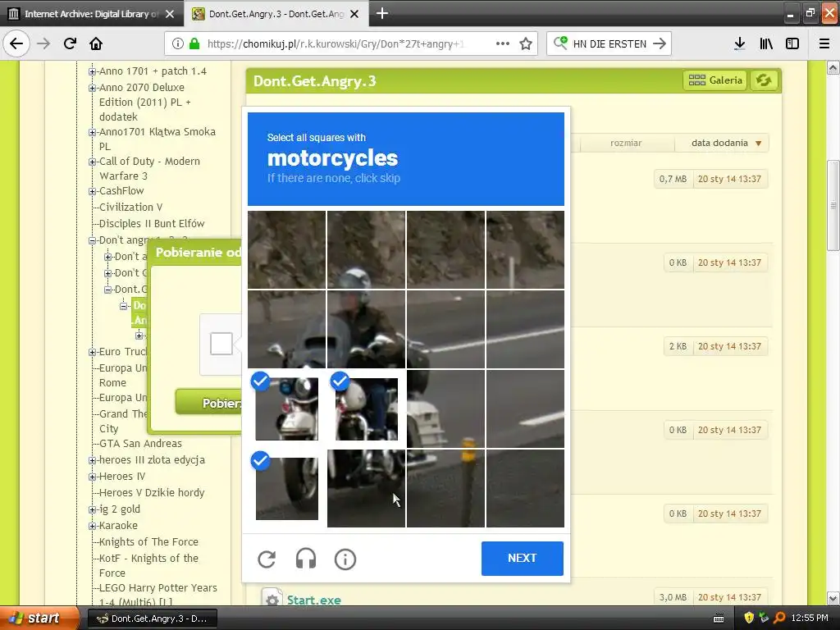Bookmark this page with star icon
Viewport: 840px width, 630px height.
pyautogui.click(x=526, y=43)
